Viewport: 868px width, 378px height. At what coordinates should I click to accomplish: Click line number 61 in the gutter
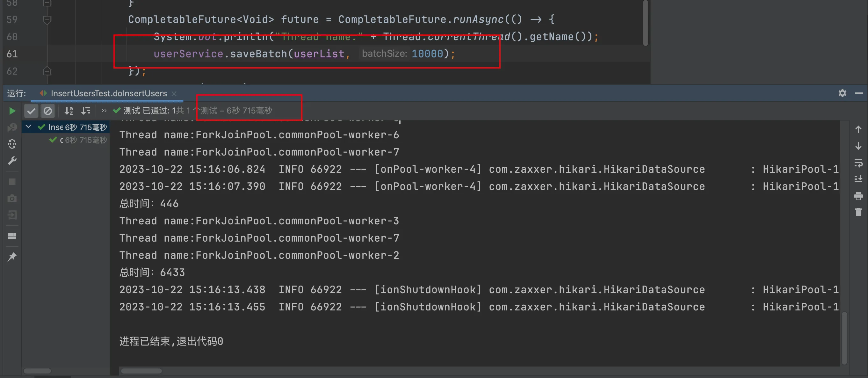pyautogui.click(x=12, y=54)
